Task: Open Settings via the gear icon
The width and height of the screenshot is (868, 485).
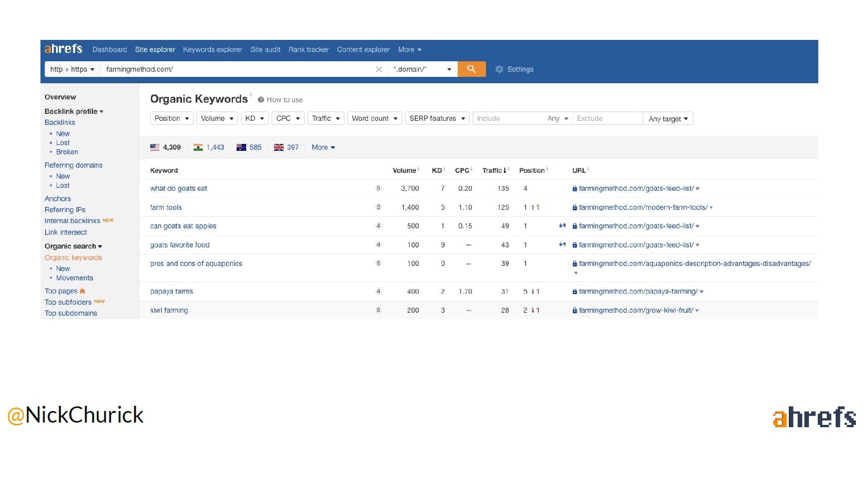Action: pyautogui.click(x=499, y=69)
